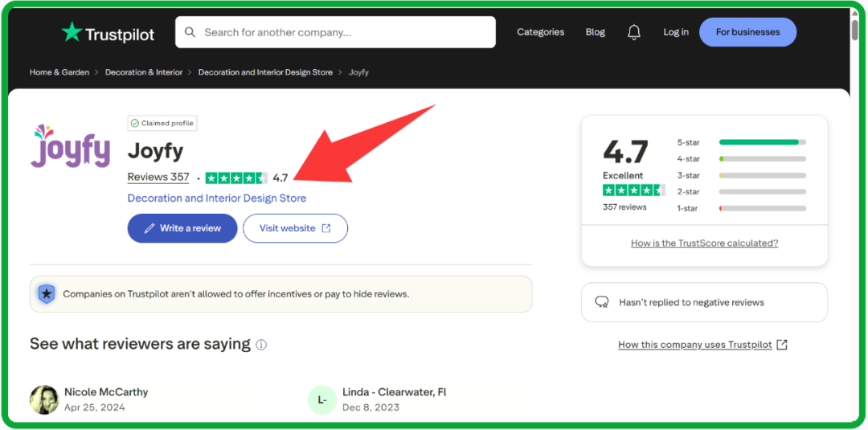Open the Blog page
The image size is (868, 430).
pos(595,32)
